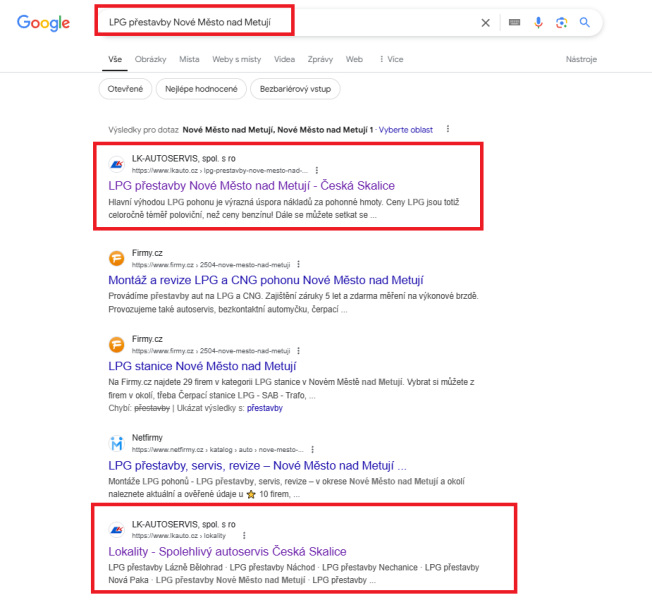
Task: Click the Netfirmy favicon
Action: coord(117,443)
